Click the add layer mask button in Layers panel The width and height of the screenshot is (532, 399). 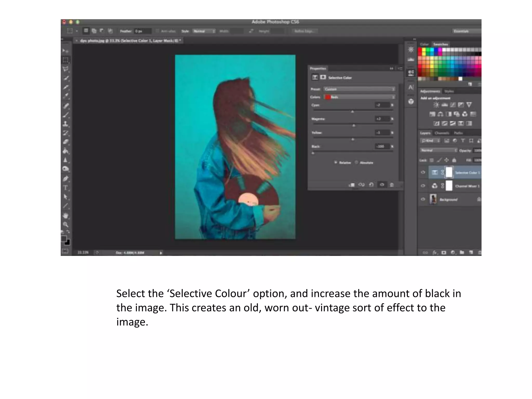(x=444, y=252)
